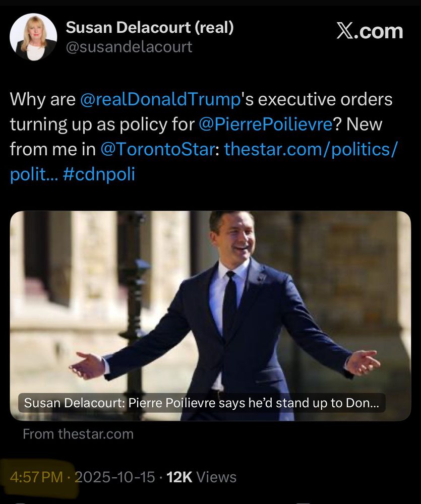Click the 'Why are' opening words
Image resolution: width=421 pixels, height=504 pixels.
[42, 99]
